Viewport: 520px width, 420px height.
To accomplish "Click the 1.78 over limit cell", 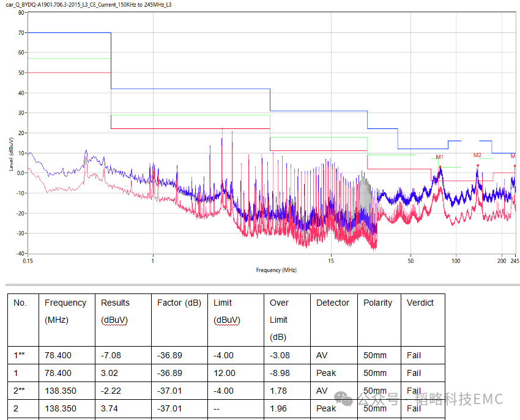I will [278, 391].
